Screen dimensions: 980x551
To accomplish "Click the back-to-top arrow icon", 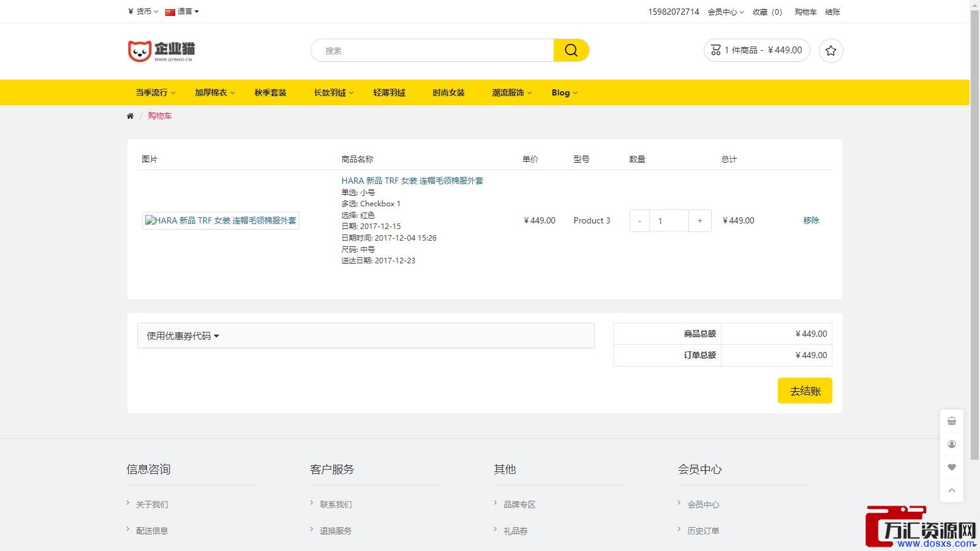I will pyautogui.click(x=951, y=490).
